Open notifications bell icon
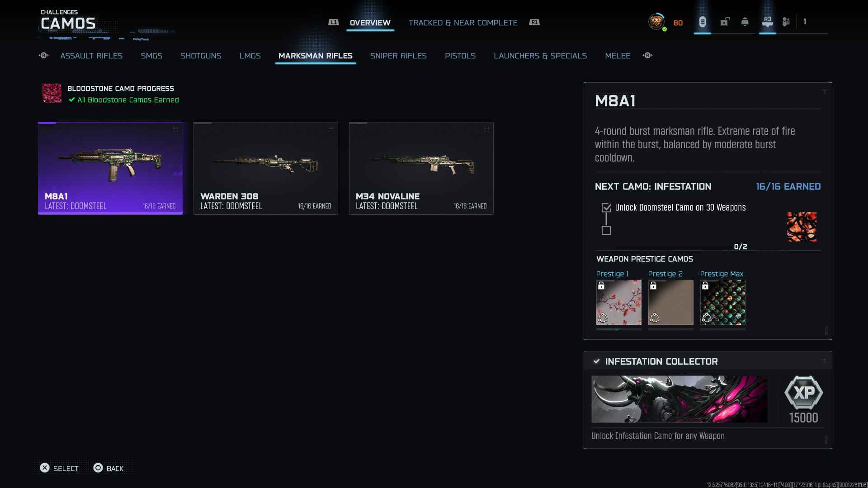The image size is (868, 488). pos(745,22)
